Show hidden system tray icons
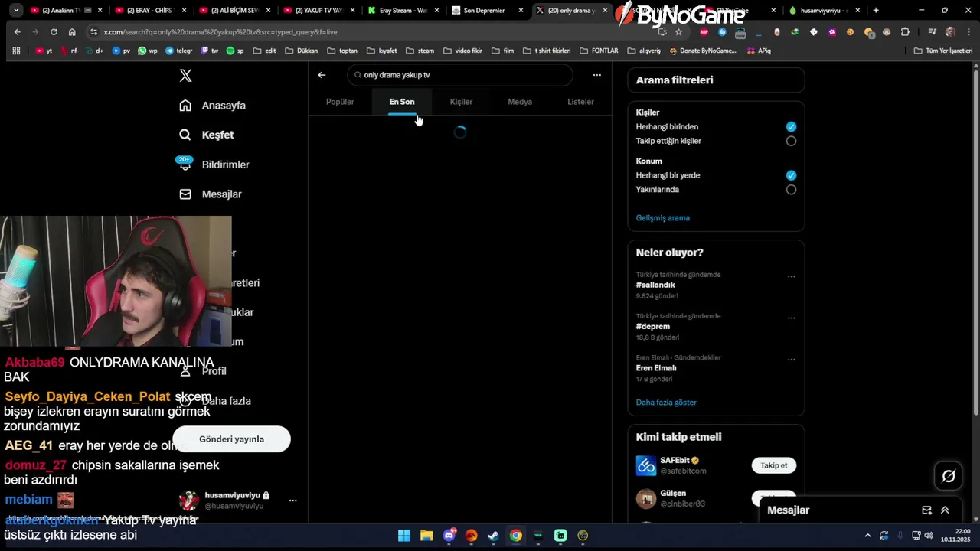 tap(867, 536)
